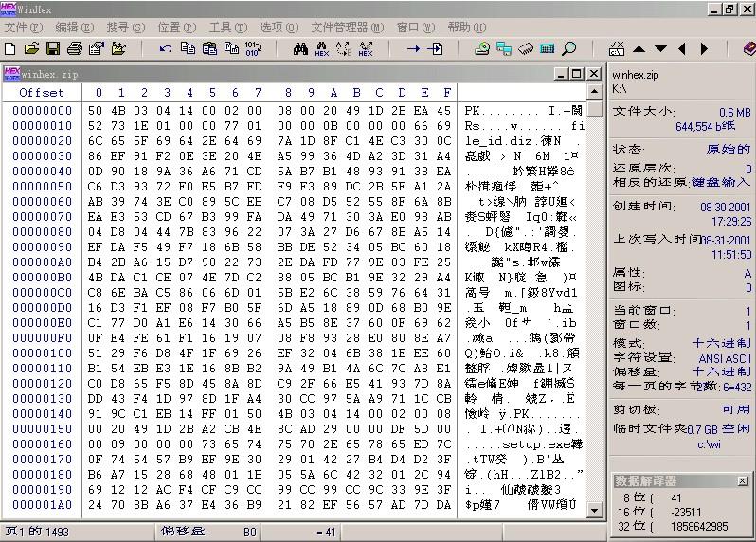Click scroll up arrow of hex view
The width and height of the screenshot is (756, 542).
595,91
